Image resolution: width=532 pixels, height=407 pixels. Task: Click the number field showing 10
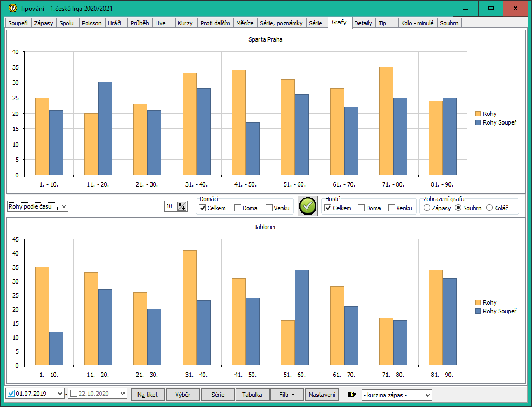[x=171, y=206]
